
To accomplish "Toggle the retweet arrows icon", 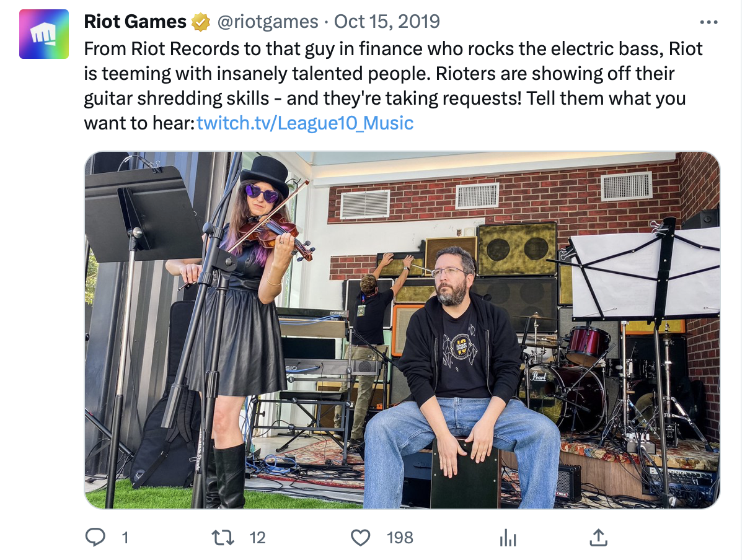I will (x=223, y=537).
